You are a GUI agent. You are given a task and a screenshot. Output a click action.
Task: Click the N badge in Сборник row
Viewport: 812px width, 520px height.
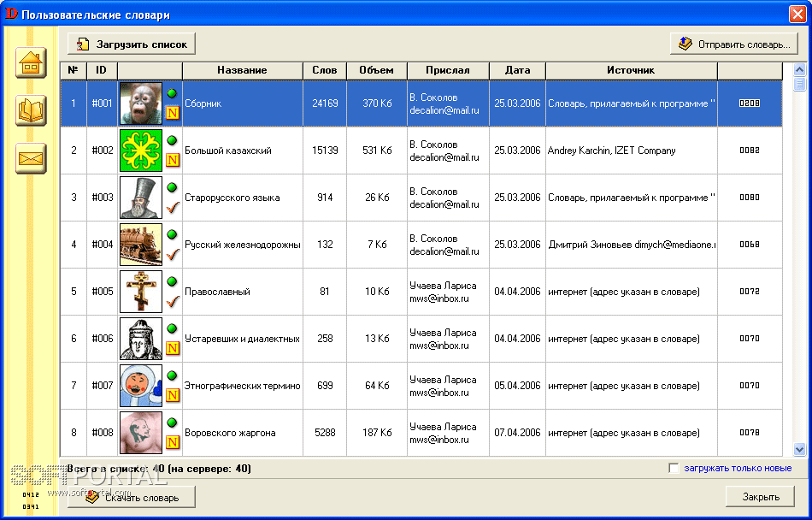[173, 113]
